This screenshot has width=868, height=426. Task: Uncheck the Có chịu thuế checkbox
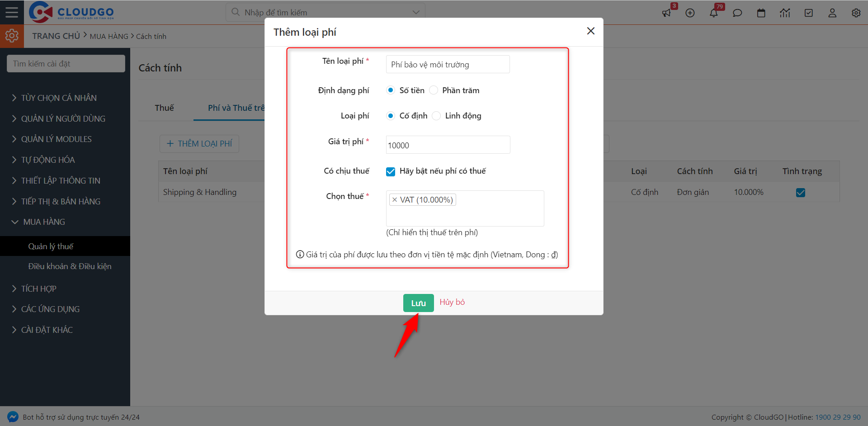391,171
